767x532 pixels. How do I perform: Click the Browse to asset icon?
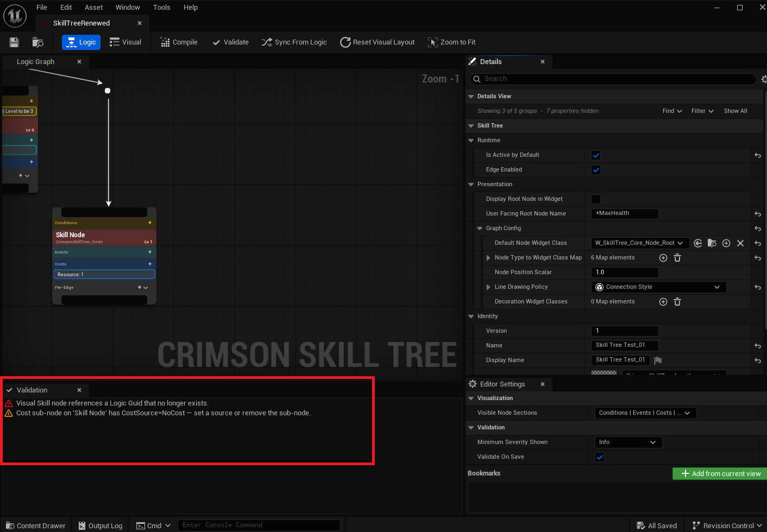pyautogui.click(x=37, y=42)
